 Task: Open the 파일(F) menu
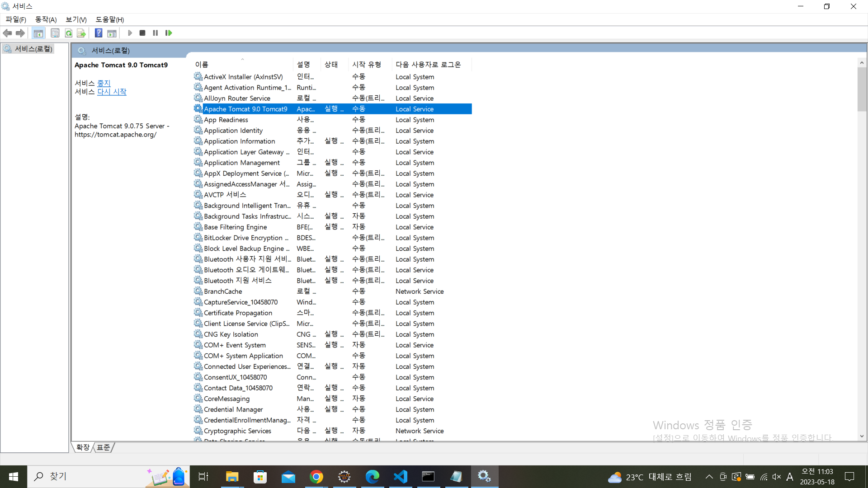tap(16, 19)
